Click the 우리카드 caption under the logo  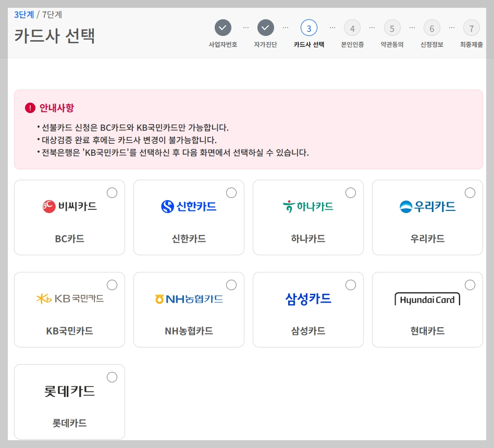[427, 239]
